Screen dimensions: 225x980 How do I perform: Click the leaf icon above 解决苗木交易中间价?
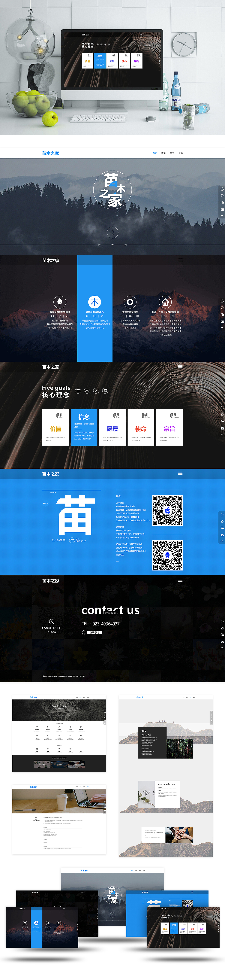(x=60, y=302)
